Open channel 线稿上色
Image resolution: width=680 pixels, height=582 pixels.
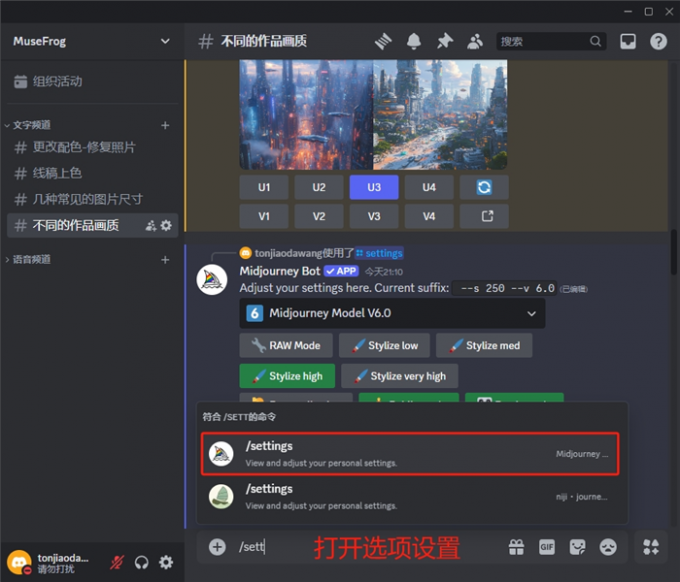pos(92,173)
